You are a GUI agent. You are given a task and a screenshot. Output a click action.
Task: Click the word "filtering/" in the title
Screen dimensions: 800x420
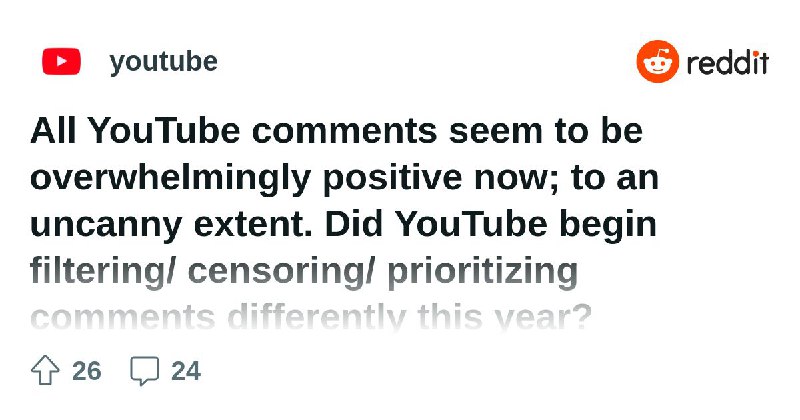point(103,272)
